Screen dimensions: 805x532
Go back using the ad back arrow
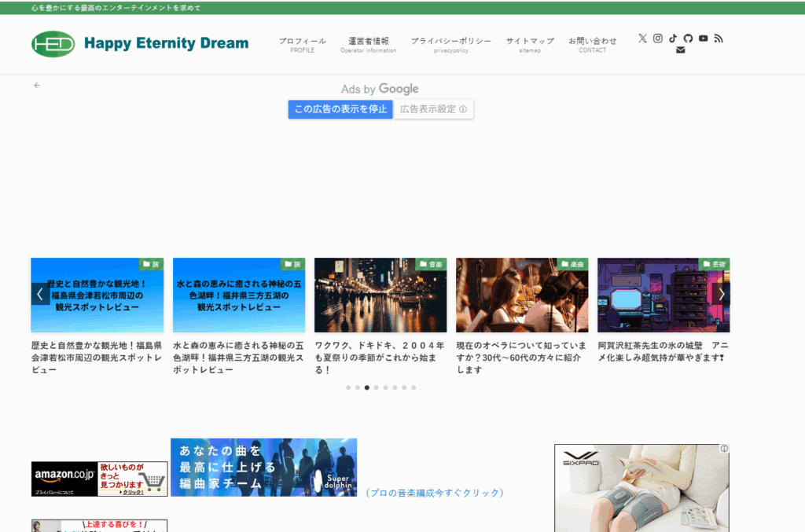[x=37, y=85]
